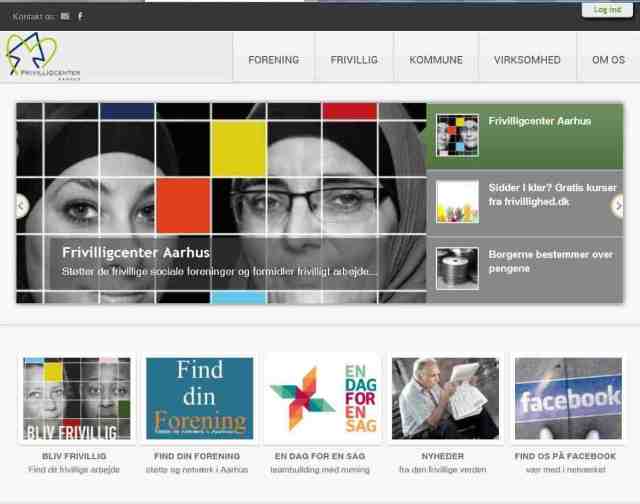The width and height of the screenshot is (640, 504).
Task: Click the Bliv Frivillig image tile
Action: [76, 398]
